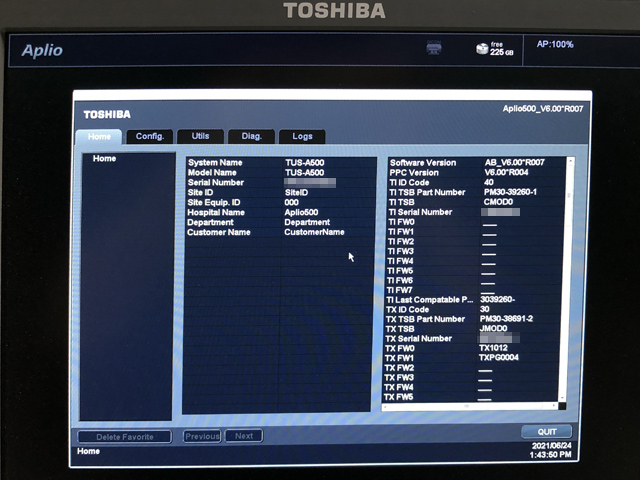
Task: Click the AP:100% indicator
Action: 555,44
